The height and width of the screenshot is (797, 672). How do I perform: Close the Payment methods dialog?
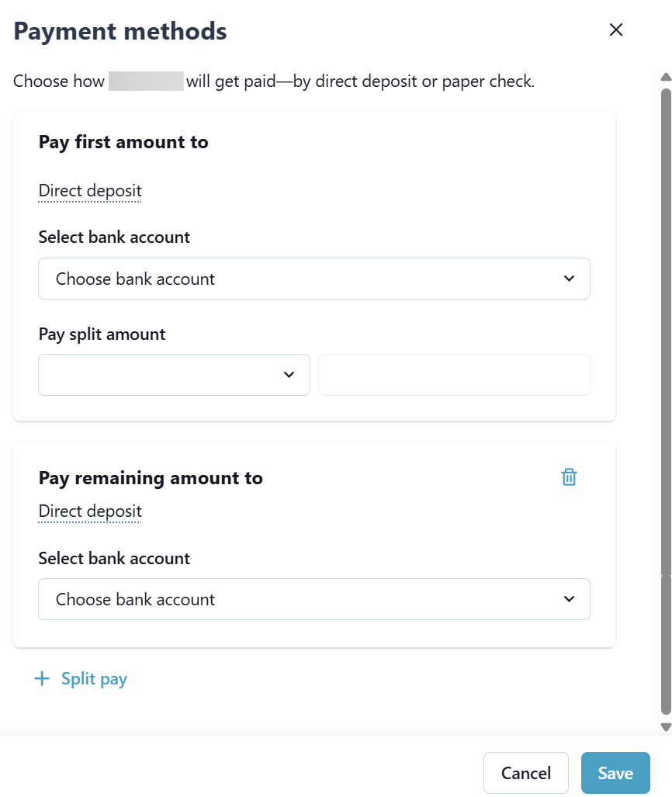coord(616,30)
